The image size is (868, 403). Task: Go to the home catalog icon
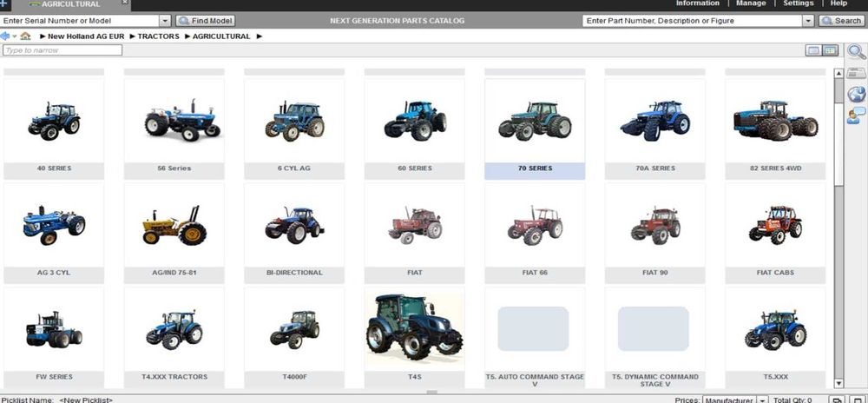pos(25,36)
